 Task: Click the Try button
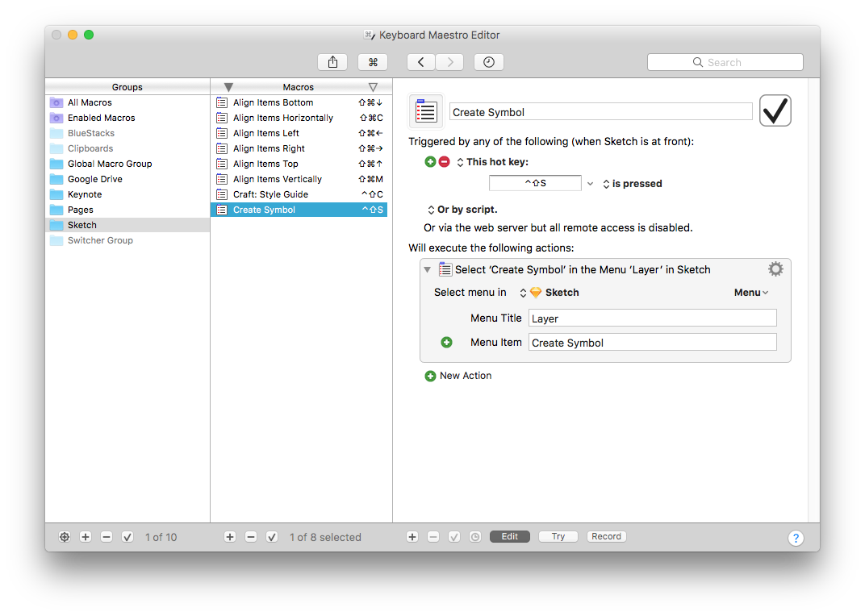coord(558,537)
